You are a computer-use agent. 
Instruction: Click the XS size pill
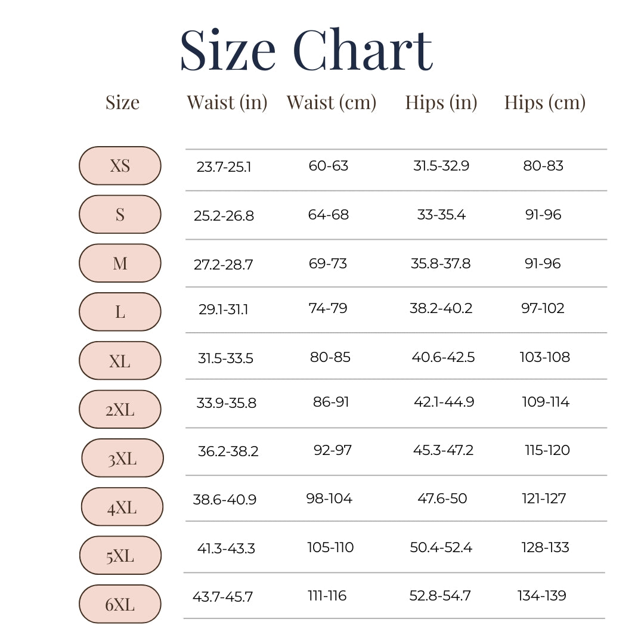click(x=120, y=166)
